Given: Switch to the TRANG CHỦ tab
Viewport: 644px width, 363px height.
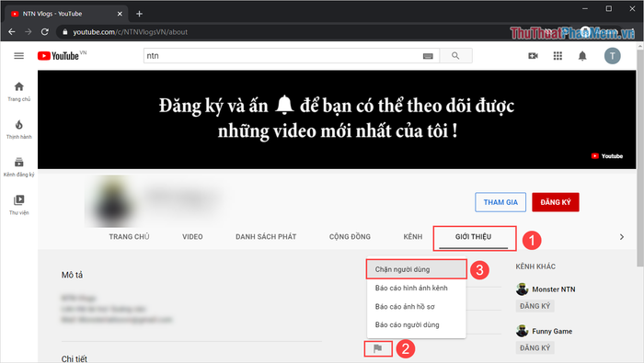Looking at the screenshot, I should [x=129, y=237].
